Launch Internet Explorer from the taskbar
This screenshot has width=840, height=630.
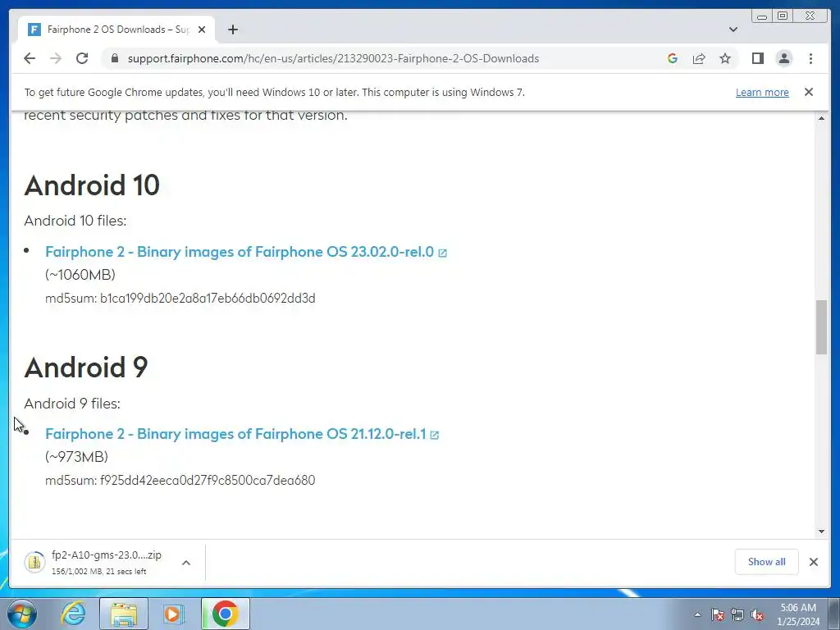pyautogui.click(x=73, y=614)
